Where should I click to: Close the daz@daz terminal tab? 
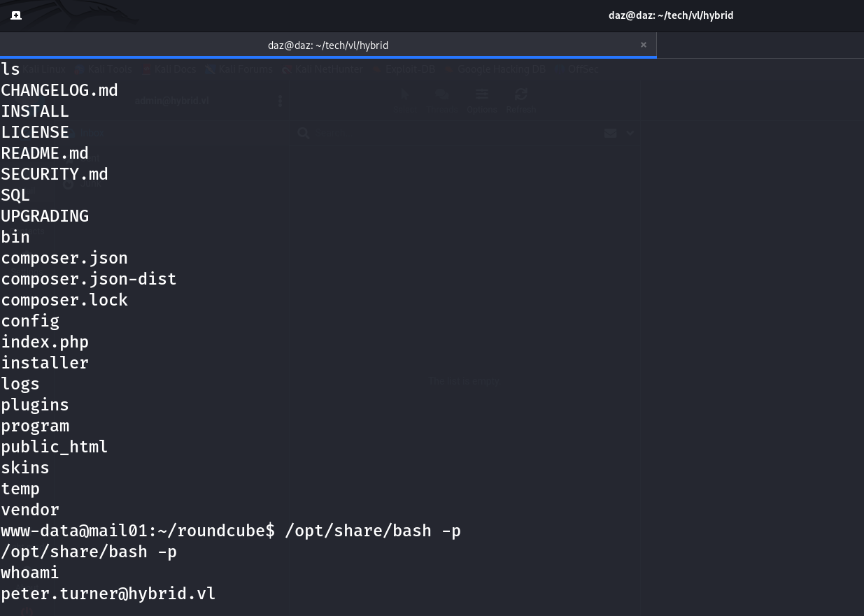pos(643,45)
